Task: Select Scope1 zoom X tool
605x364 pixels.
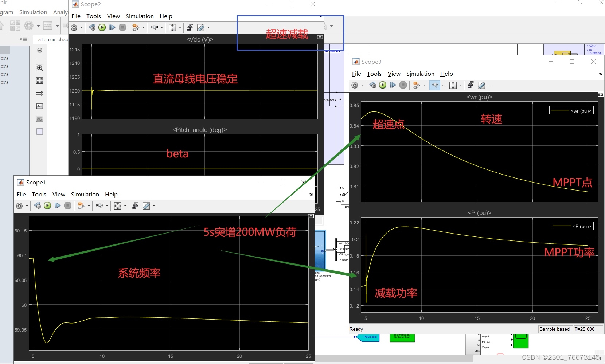Action: click(x=99, y=206)
